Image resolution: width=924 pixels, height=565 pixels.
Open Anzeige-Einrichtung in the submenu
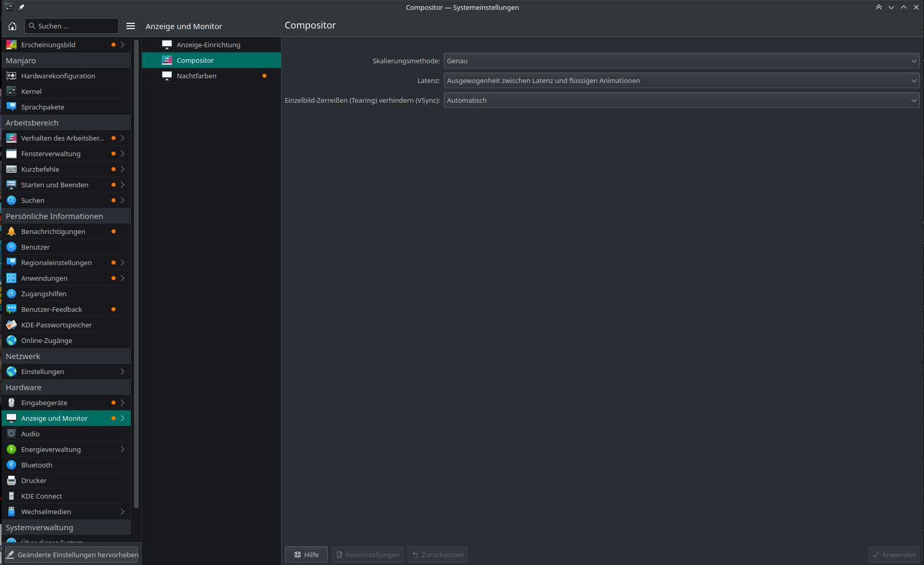(x=212, y=45)
